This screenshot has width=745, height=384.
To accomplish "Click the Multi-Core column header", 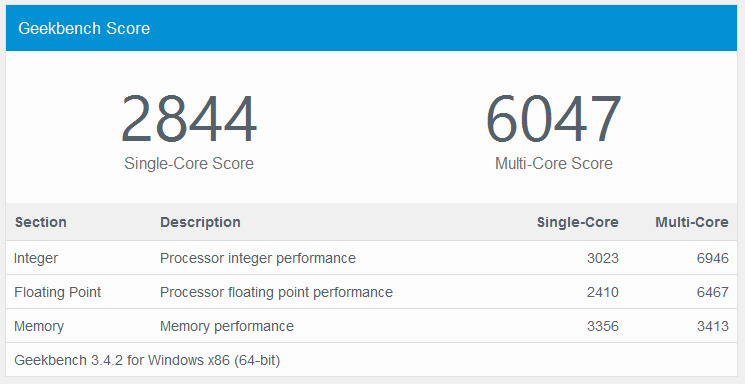I will [x=692, y=222].
